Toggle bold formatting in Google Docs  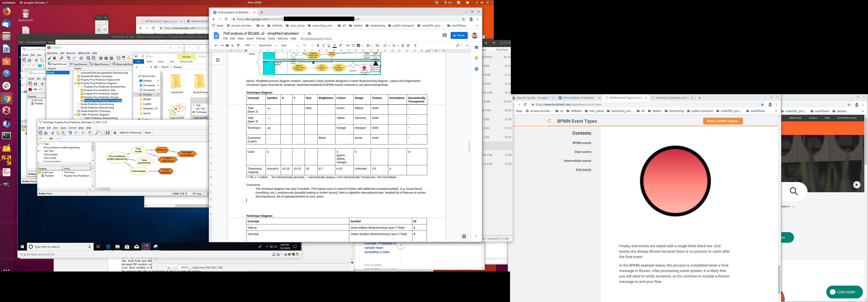318,45
